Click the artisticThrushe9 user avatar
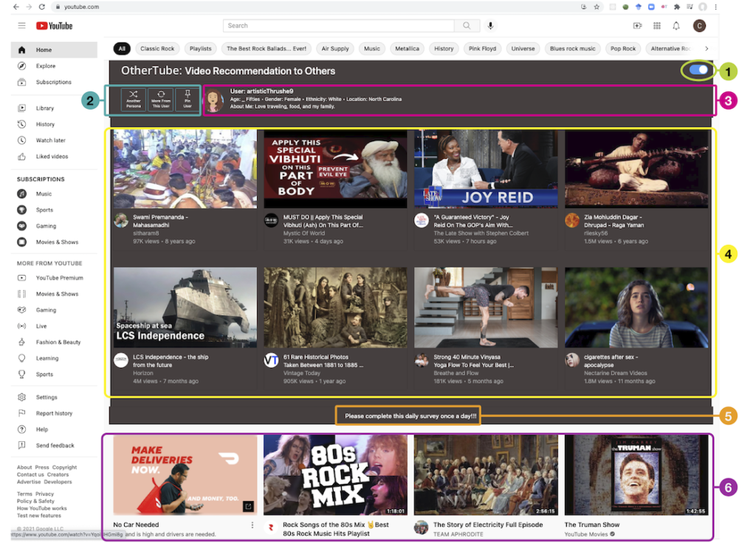Image resolution: width=756 pixels, height=543 pixels. coord(215,101)
